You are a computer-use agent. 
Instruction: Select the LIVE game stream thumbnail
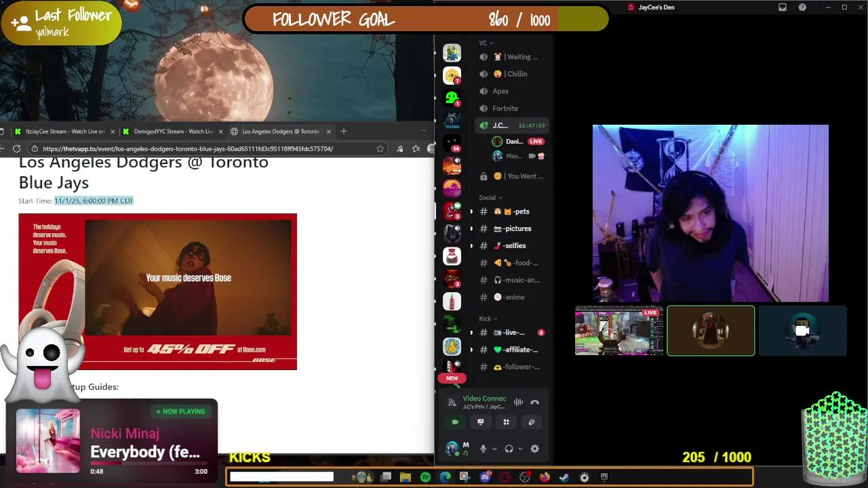point(619,331)
